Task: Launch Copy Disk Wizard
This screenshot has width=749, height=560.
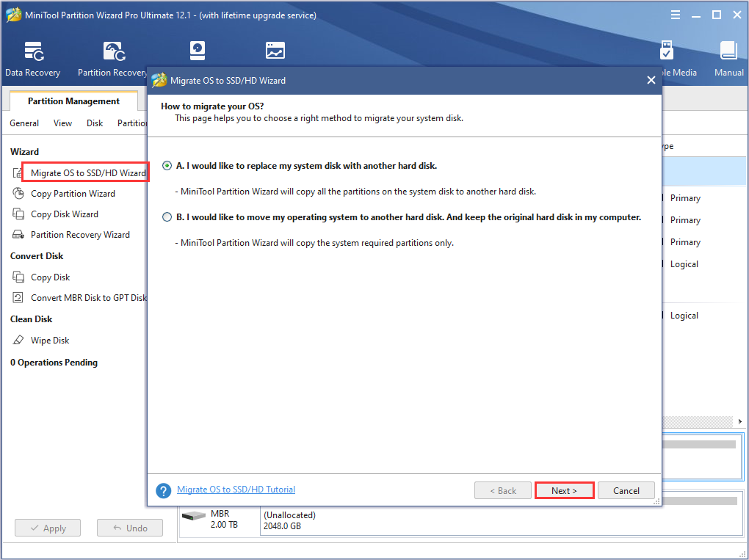Action: pos(65,214)
